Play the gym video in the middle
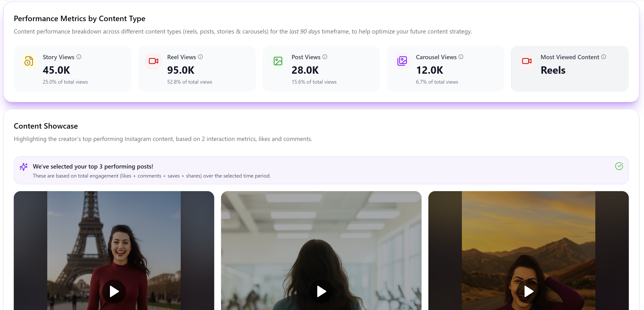This screenshot has width=644, height=310. pos(321,291)
